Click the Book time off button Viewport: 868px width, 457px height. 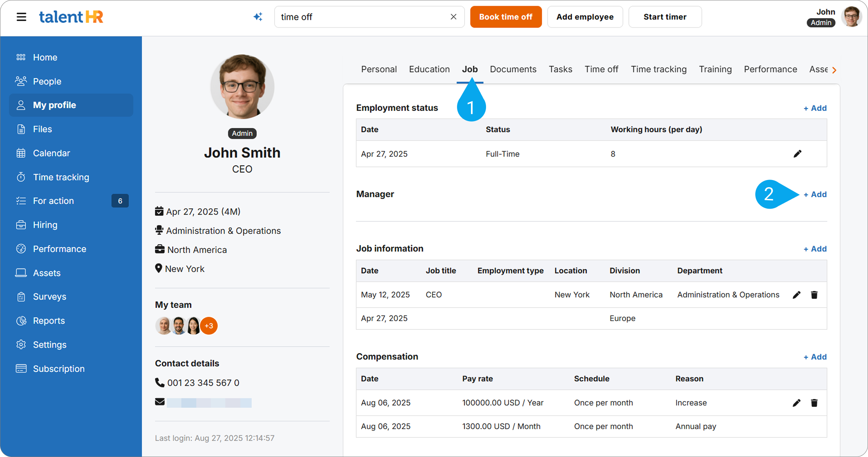pos(505,17)
